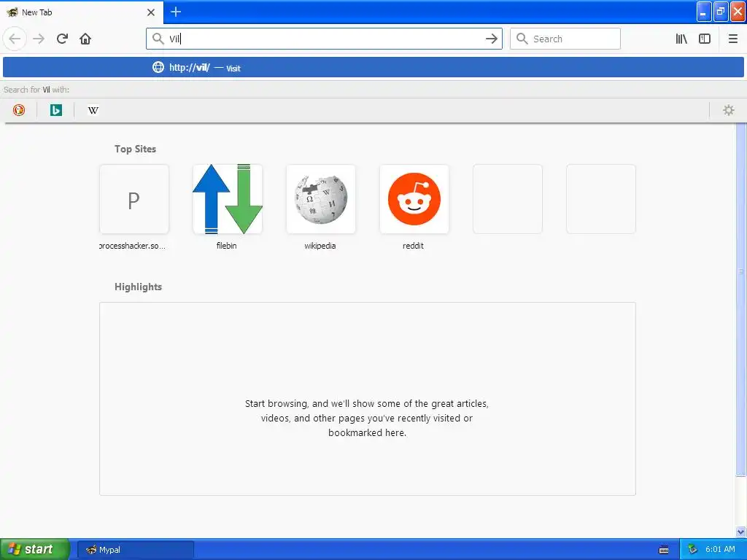Open the processhacker top site tile
The width and height of the screenshot is (747, 560).
(134, 199)
